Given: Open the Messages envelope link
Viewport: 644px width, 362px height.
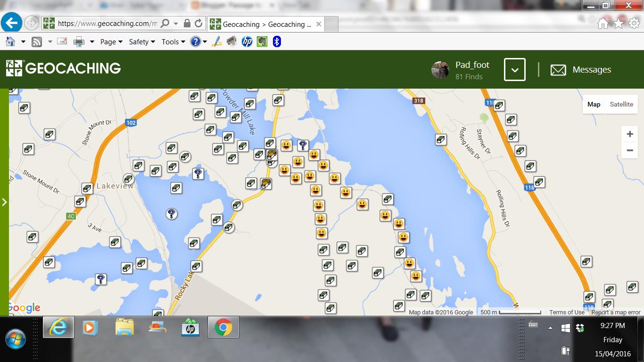Looking at the screenshot, I should [x=581, y=70].
